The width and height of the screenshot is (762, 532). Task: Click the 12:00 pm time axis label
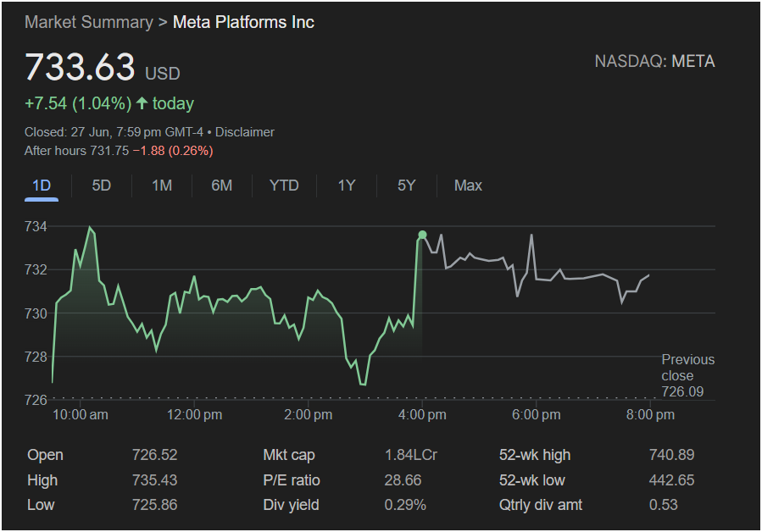(194, 415)
